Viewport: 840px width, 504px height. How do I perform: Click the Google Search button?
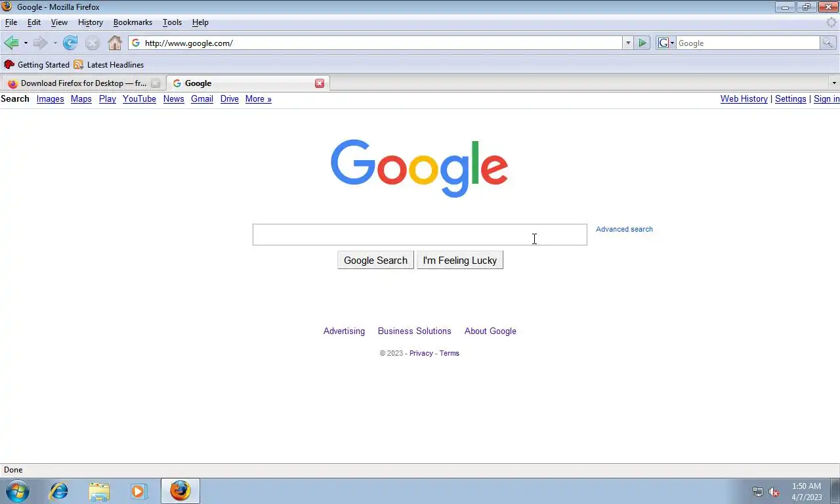[x=375, y=261]
